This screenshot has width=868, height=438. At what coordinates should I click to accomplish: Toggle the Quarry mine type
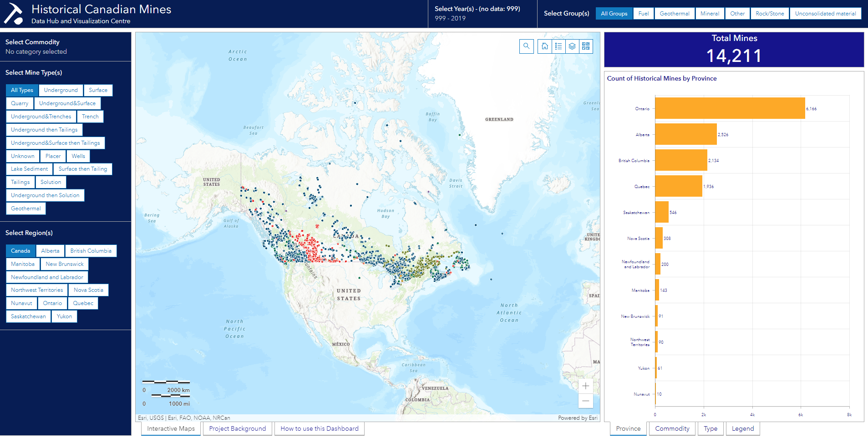[20, 103]
